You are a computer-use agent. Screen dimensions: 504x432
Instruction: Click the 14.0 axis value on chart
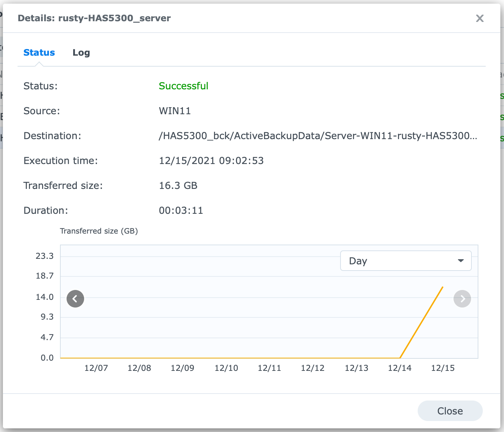click(x=45, y=297)
